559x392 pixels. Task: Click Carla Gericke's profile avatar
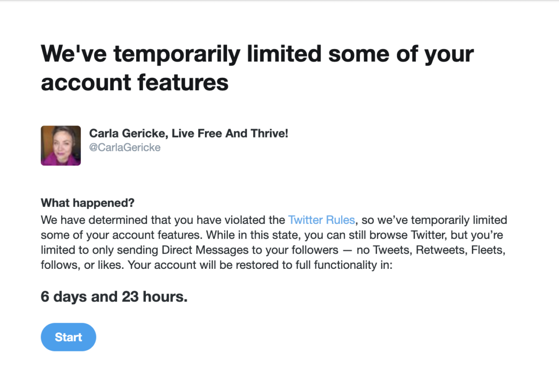(x=61, y=146)
